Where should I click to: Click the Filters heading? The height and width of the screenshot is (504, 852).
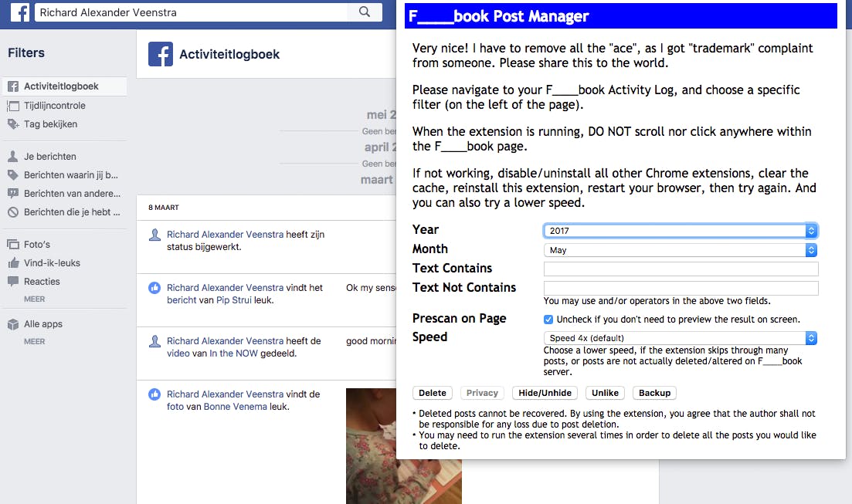point(26,52)
